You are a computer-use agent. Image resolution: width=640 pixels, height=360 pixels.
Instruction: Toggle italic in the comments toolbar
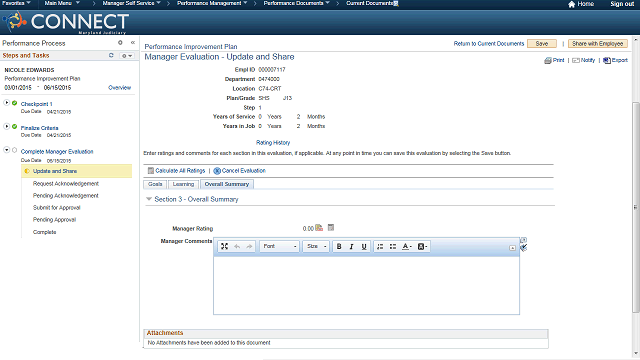point(351,247)
